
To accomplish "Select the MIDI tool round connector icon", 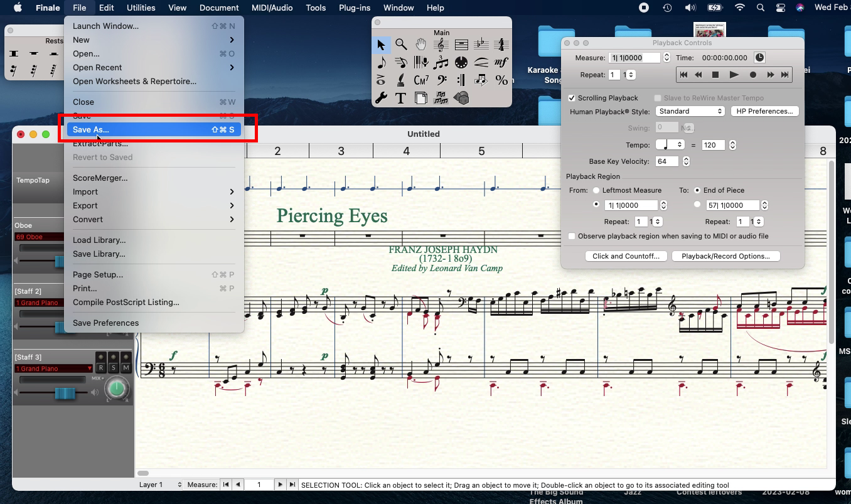I will [x=461, y=63].
